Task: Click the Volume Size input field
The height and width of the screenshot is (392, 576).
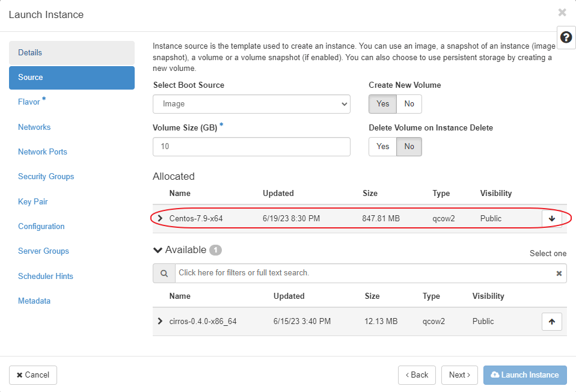Action: point(251,147)
